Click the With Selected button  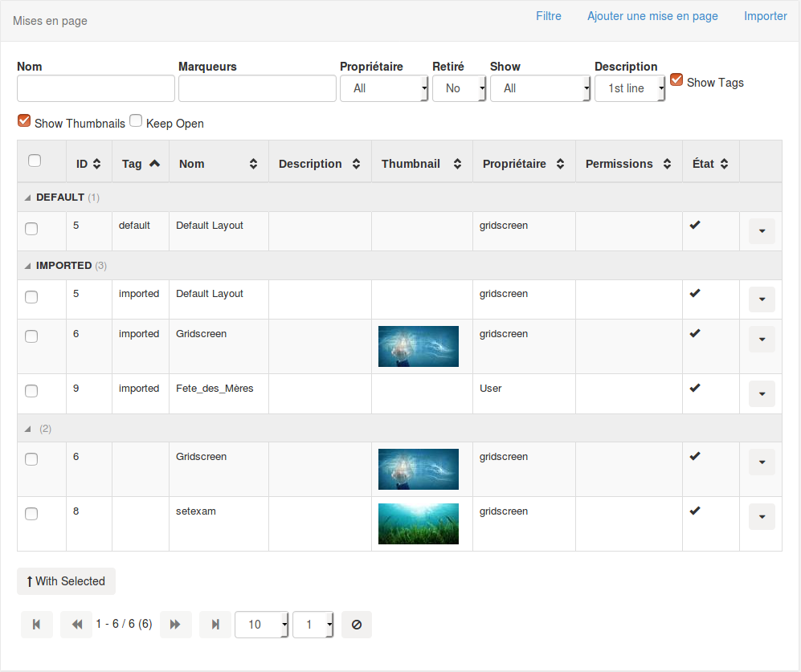tap(66, 581)
